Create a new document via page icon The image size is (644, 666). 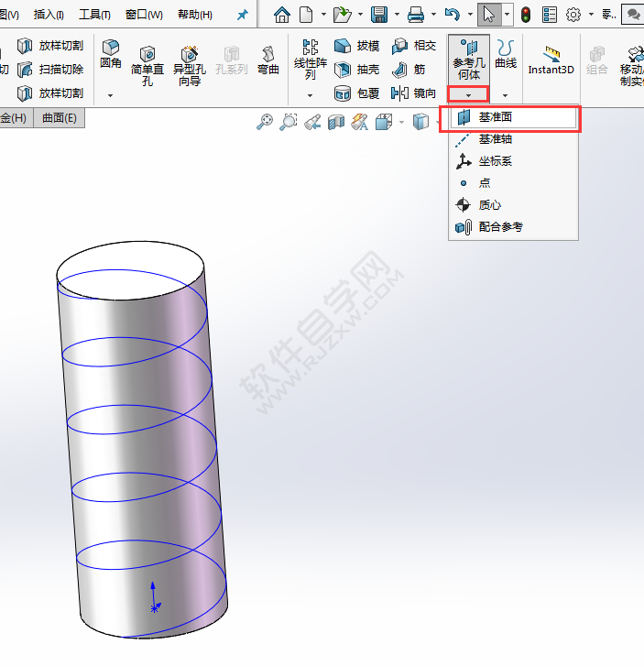click(306, 15)
